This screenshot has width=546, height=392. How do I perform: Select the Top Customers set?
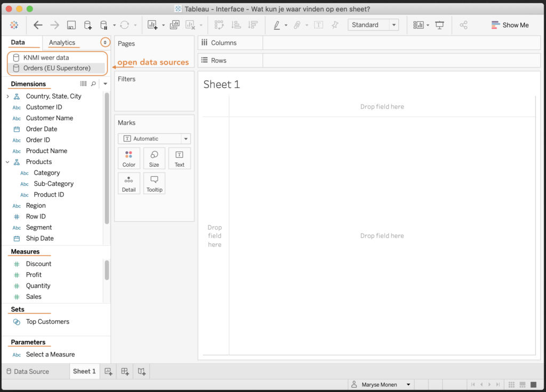click(47, 322)
